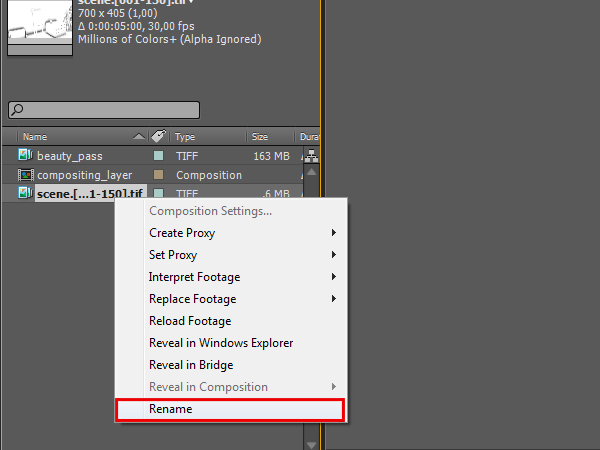Click the beauty_pass footage file icon
This screenshot has height=450, width=600.
click(x=25, y=156)
